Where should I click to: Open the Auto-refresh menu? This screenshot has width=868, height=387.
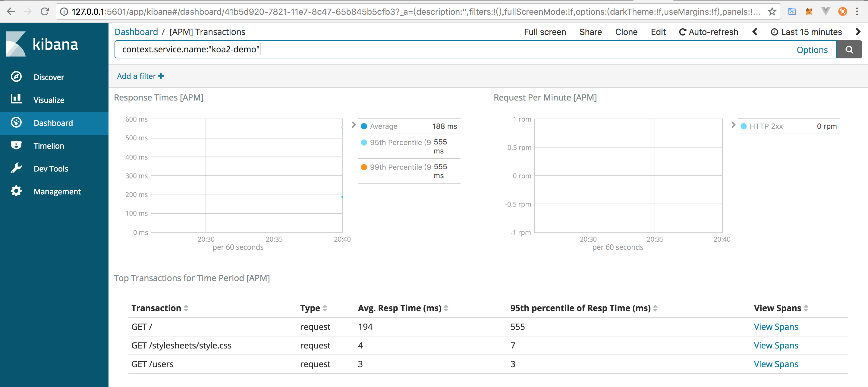point(708,32)
